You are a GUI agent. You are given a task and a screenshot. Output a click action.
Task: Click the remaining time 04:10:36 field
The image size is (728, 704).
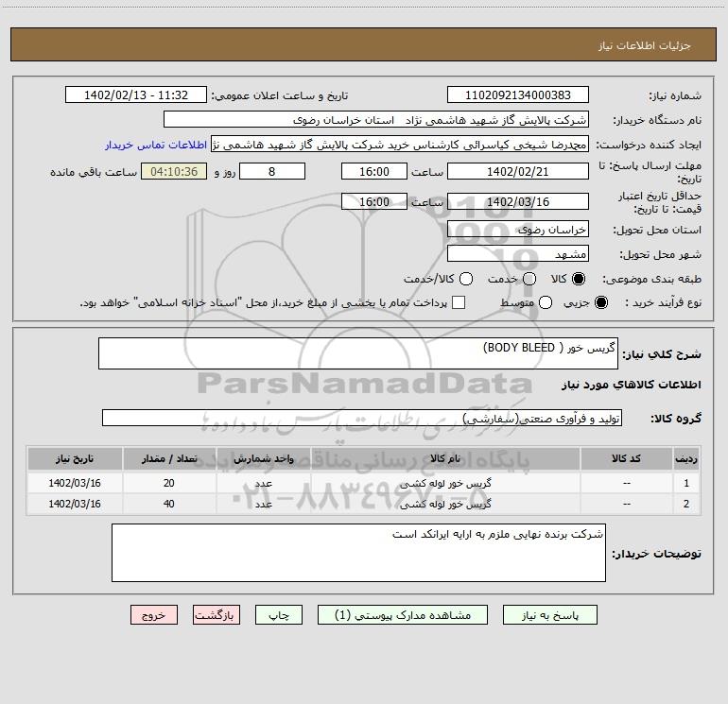point(174,171)
